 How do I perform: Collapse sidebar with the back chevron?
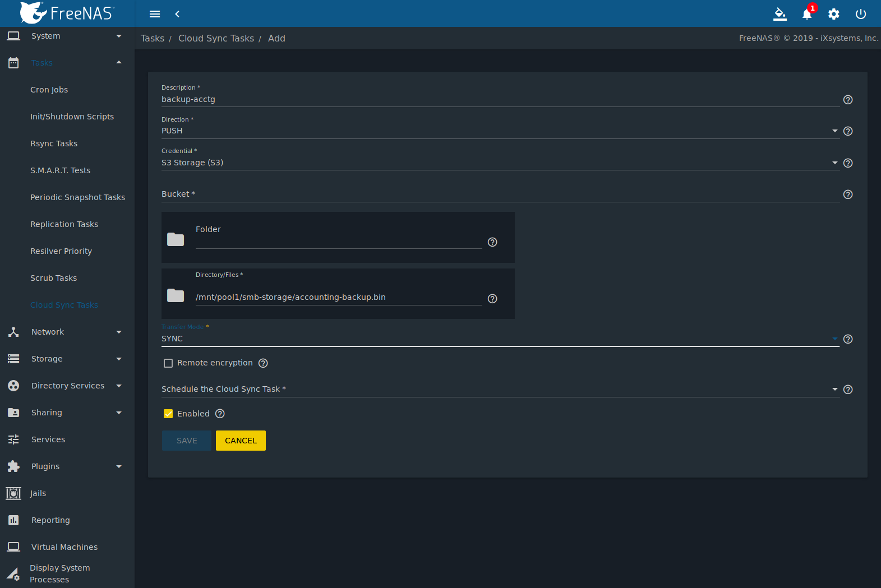tap(177, 14)
